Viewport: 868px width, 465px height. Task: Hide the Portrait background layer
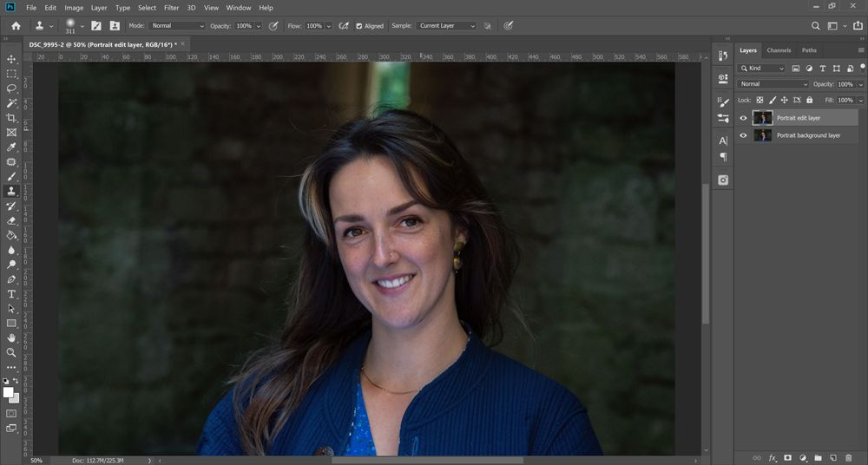(x=743, y=135)
